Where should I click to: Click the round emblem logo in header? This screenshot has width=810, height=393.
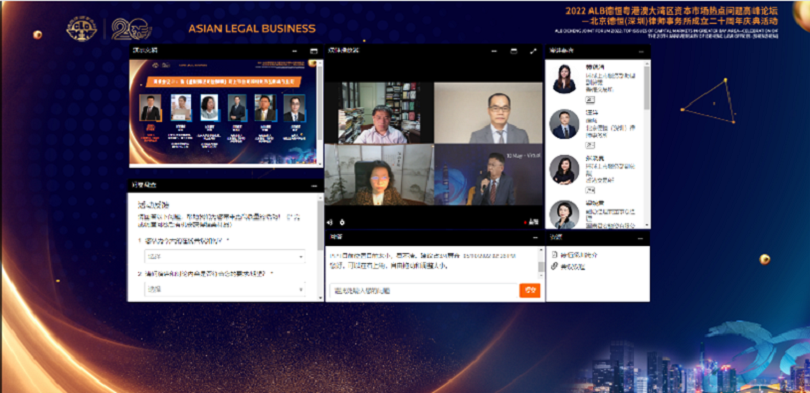82,29
